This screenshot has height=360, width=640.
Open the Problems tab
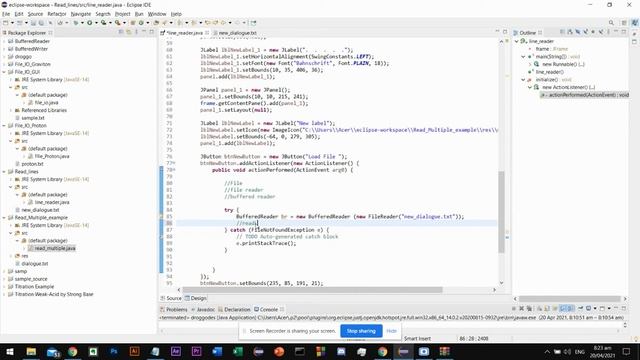click(174, 309)
